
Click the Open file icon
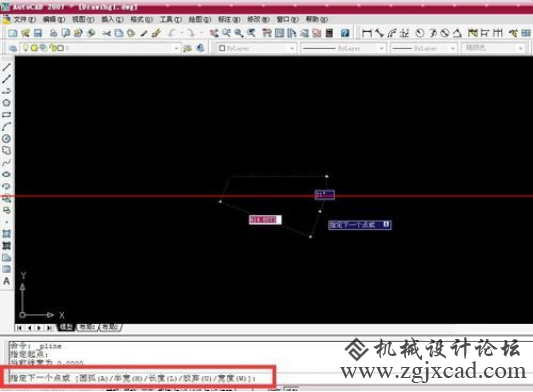click(25, 33)
